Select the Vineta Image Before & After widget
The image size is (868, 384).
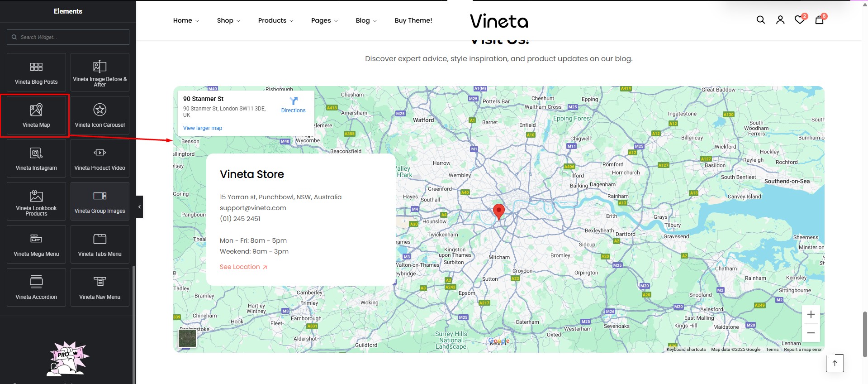click(x=100, y=72)
